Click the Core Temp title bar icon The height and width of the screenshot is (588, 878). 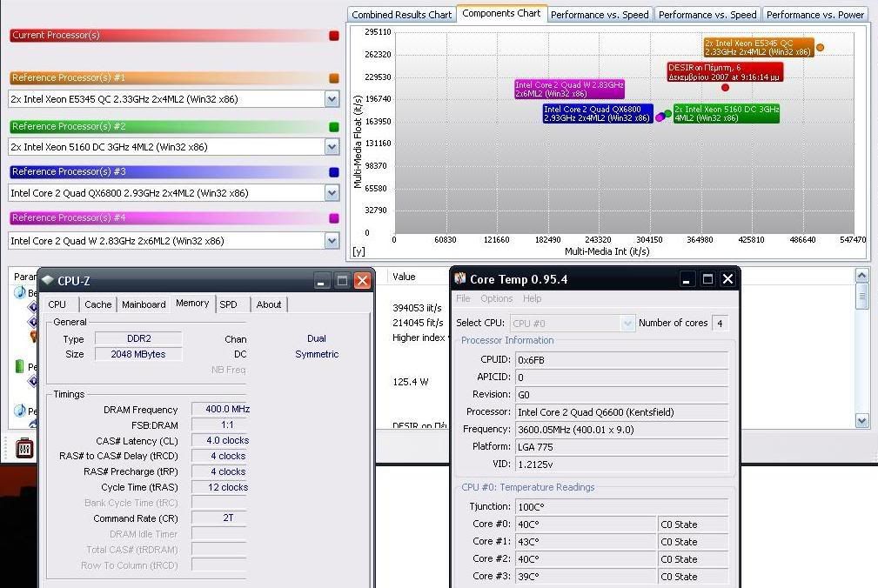click(459, 279)
